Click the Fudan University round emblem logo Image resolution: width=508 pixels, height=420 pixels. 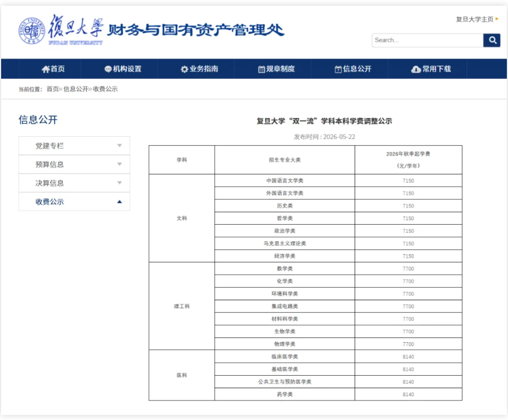click(x=31, y=31)
